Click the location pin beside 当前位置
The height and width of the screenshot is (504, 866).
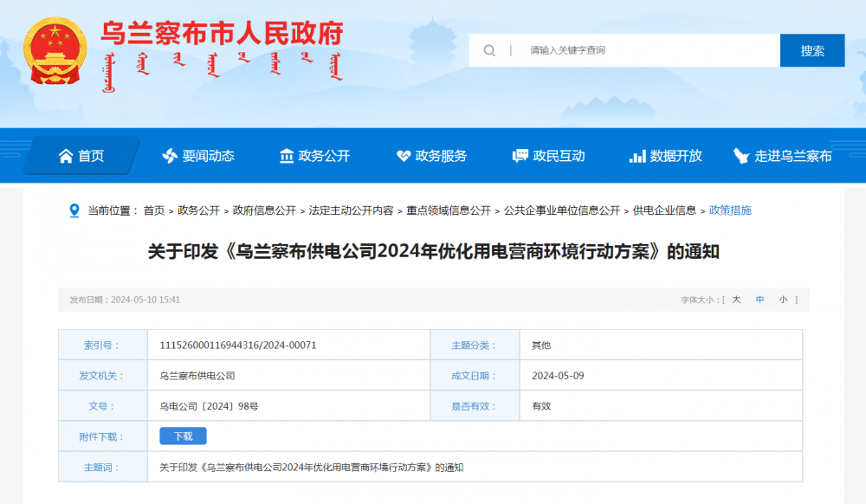74,209
